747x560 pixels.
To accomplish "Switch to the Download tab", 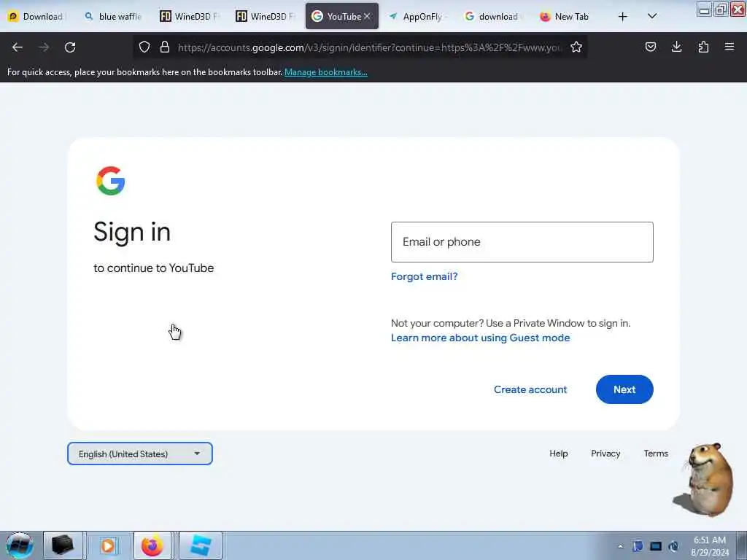I will [x=37, y=17].
